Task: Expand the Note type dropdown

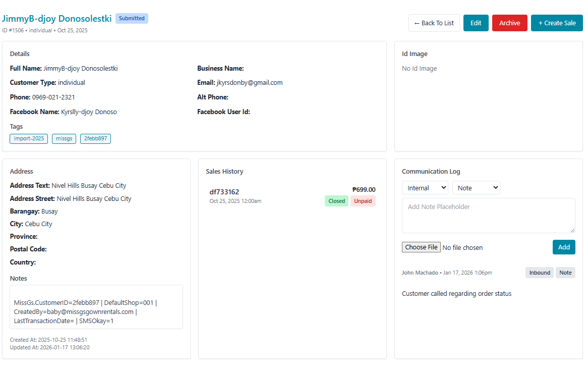Action: click(x=476, y=188)
